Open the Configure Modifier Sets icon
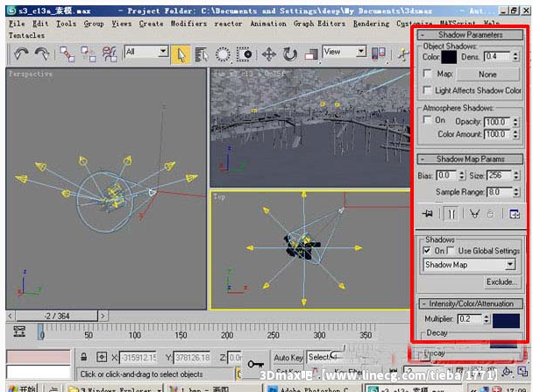The height and width of the screenshot is (392, 533). click(515, 214)
